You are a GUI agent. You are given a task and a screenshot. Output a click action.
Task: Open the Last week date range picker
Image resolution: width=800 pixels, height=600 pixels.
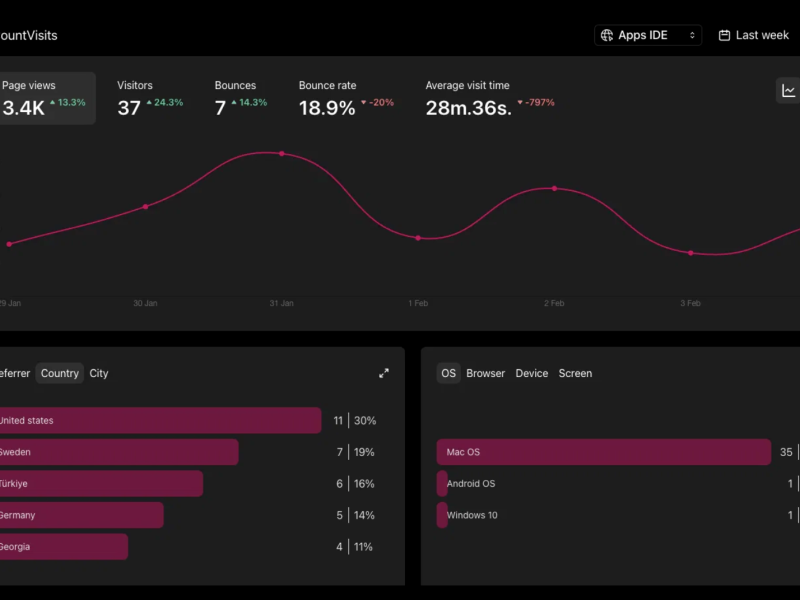pyautogui.click(x=754, y=35)
